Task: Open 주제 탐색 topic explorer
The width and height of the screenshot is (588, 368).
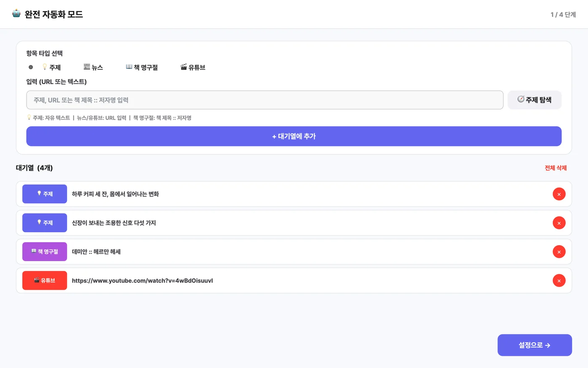Action: coord(535,100)
